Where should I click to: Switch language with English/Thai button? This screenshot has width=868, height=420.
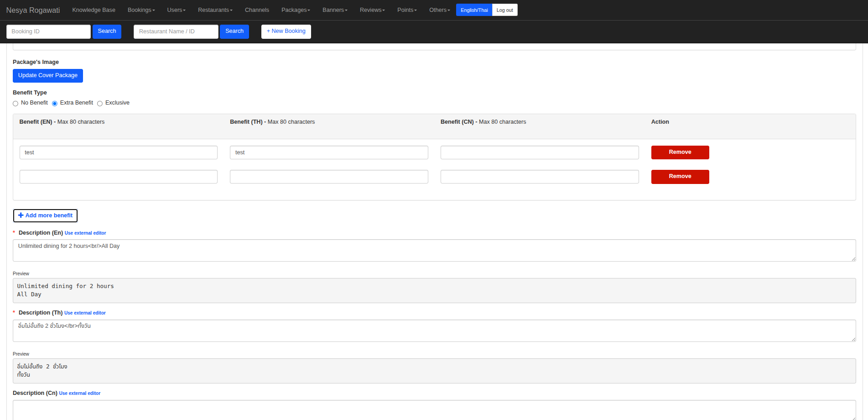(474, 10)
